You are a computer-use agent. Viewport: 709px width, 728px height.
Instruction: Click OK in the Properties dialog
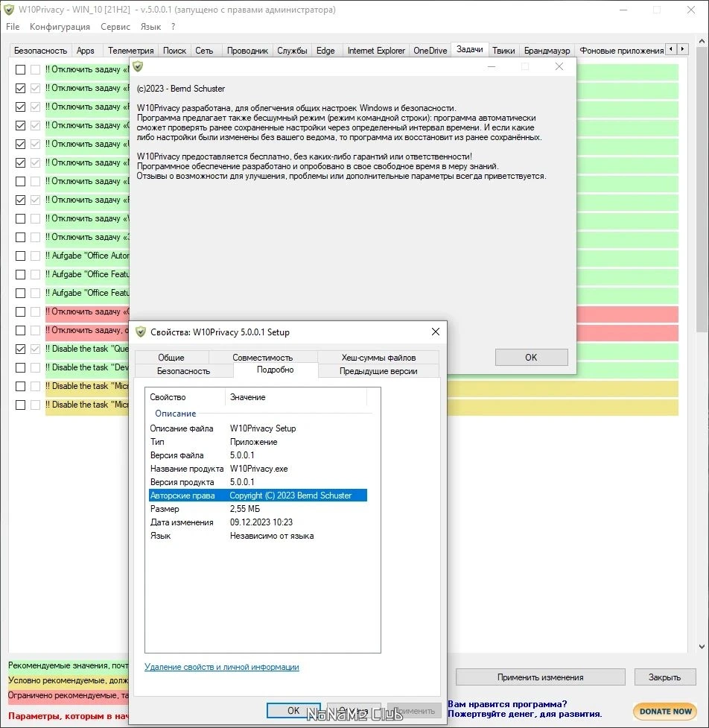[293, 710]
